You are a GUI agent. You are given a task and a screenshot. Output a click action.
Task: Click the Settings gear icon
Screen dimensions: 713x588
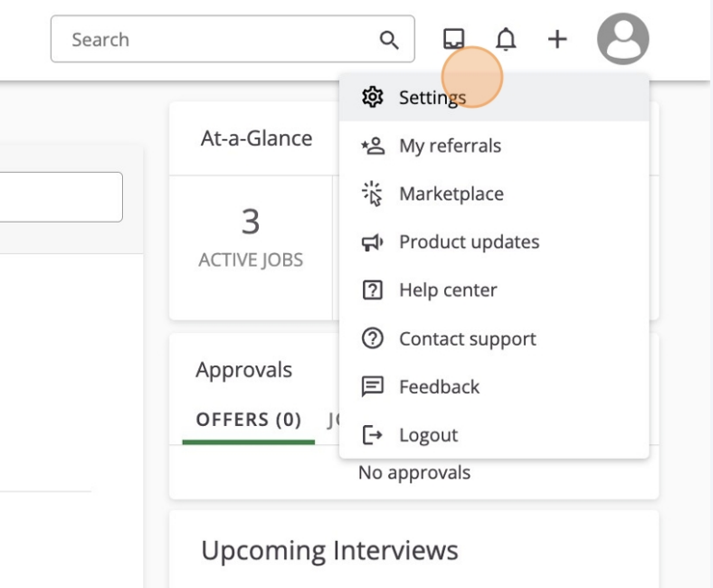[373, 97]
